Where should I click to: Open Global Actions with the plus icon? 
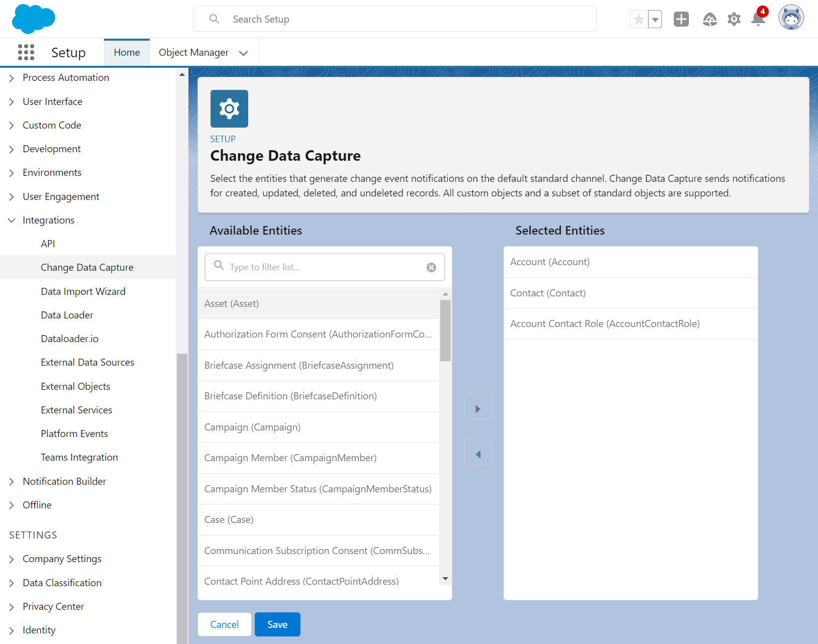(x=681, y=19)
